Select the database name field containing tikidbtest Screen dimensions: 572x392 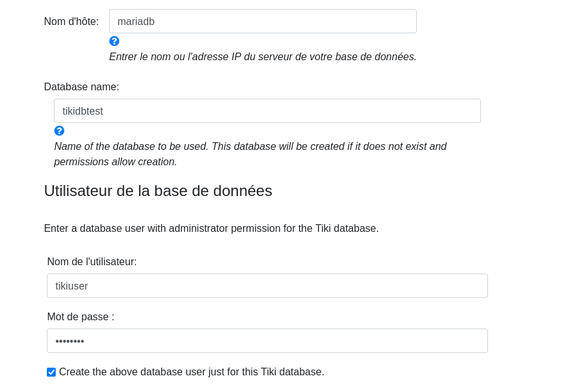pyautogui.click(x=267, y=111)
